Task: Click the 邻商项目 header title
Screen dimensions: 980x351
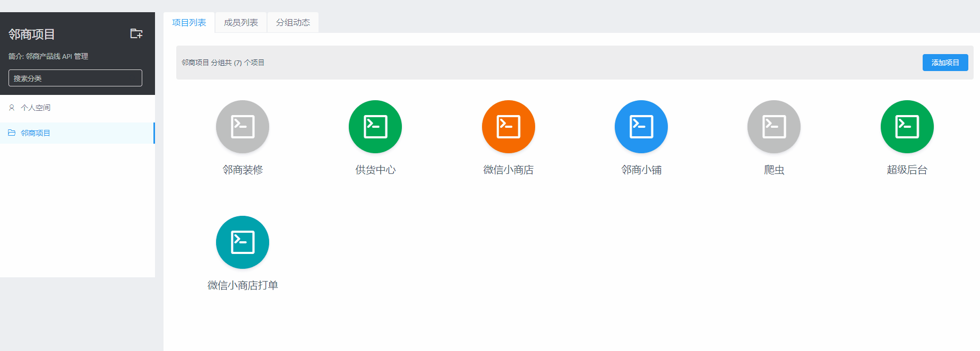Action: (x=32, y=34)
